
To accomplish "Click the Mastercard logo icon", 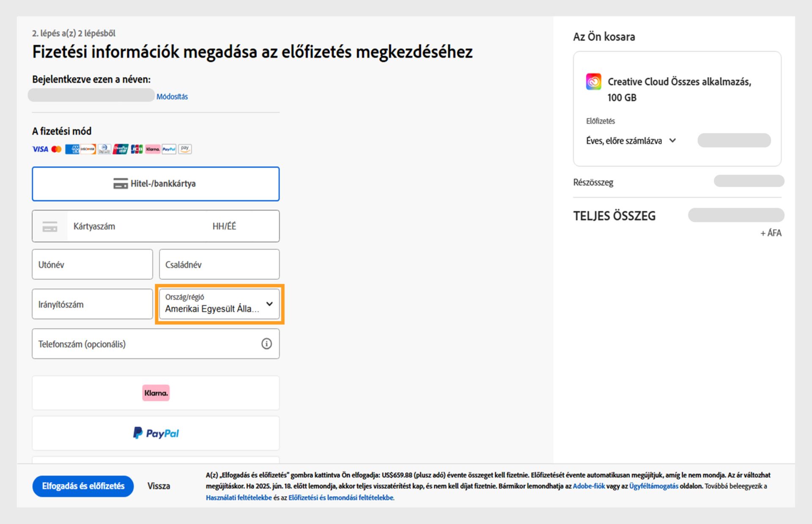I will (x=56, y=149).
